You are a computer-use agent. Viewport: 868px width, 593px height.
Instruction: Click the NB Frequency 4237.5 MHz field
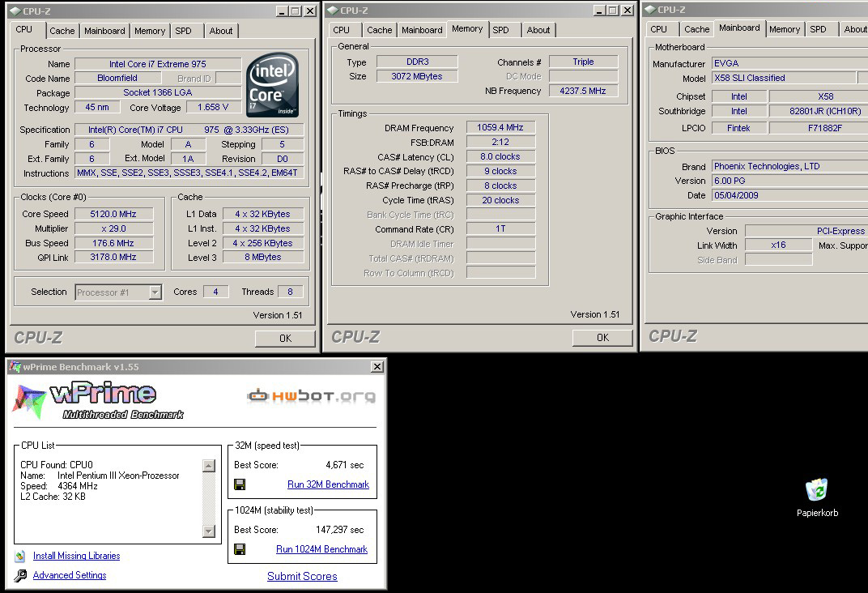[x=583, y=91]
